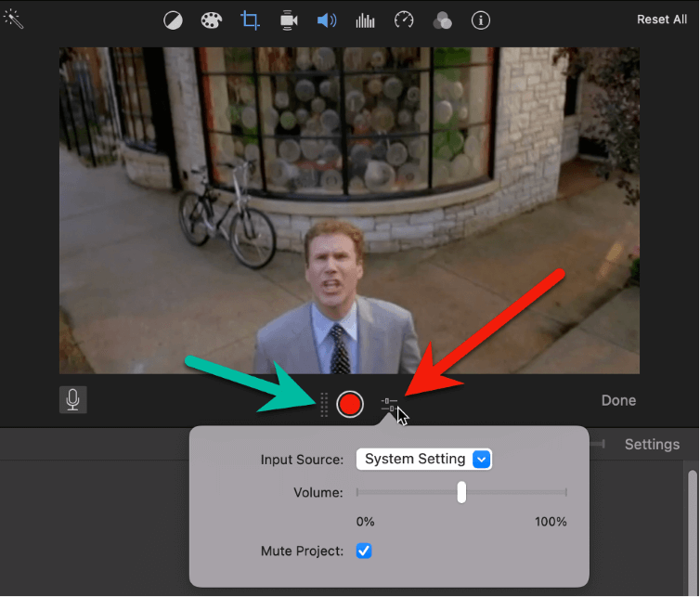Screen dimensions: 700x597
Task: Open the color correction palette
Action: (x=212, y=20)
